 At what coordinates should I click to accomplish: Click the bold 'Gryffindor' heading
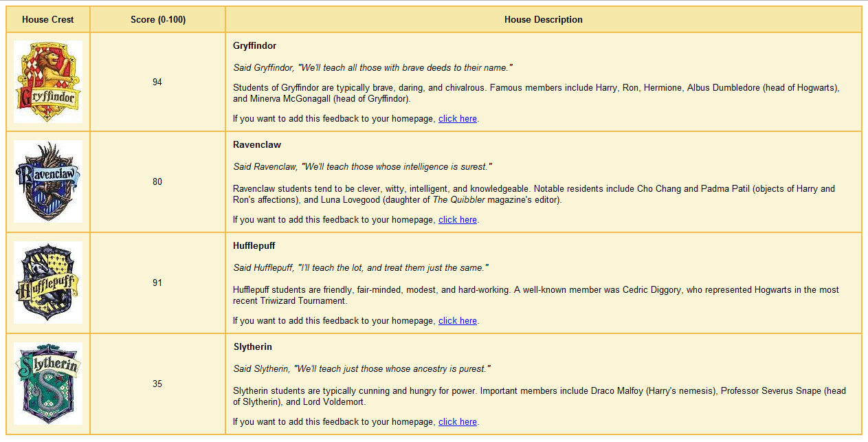[x=255, y=46]
